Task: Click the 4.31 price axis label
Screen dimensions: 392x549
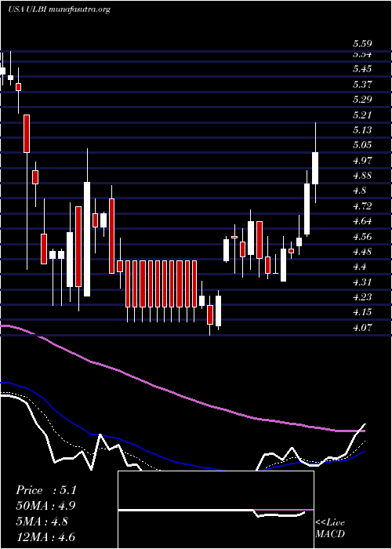Action: (362, 282)
